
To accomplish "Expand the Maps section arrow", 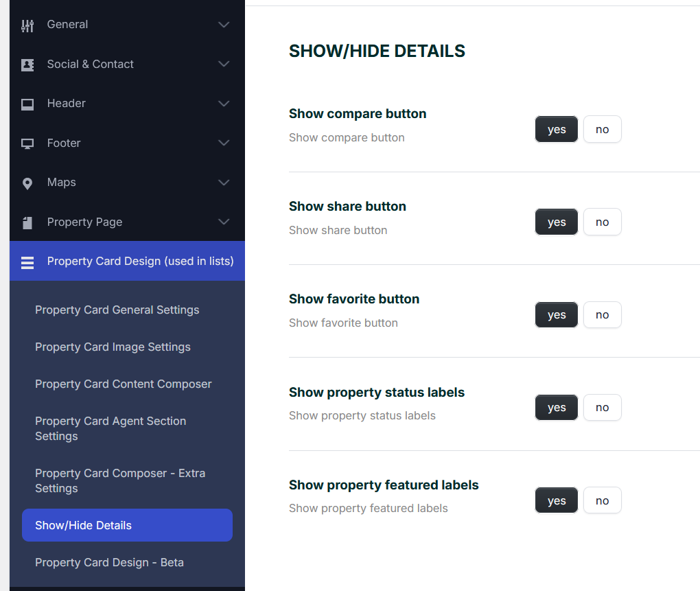I will click(224, 183).
